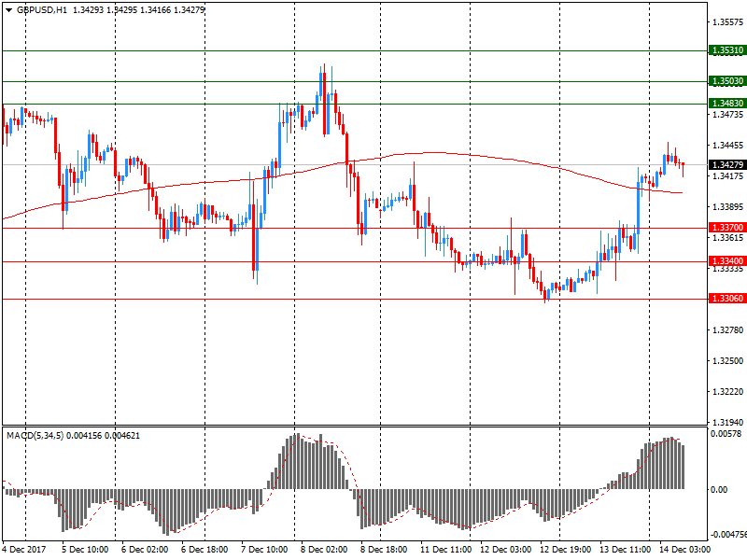The image size is (747, 560).
Task: Click the 1.32220 price scale value
Action: 727,391
